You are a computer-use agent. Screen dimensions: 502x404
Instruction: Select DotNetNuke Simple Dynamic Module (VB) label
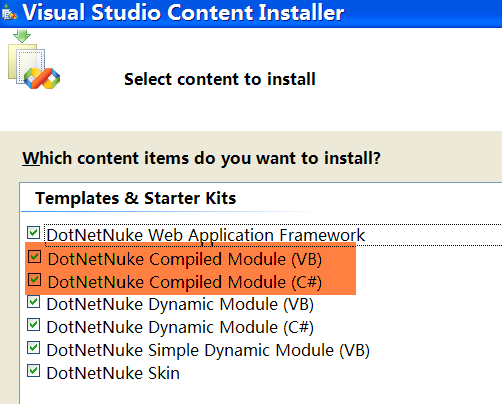(208, 350)
